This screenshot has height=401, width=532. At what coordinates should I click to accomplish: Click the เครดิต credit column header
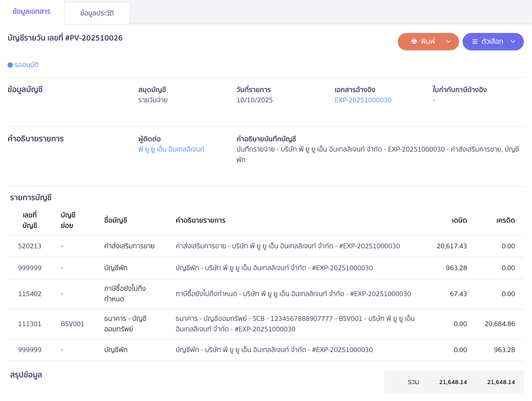pyautogui.click(x=505, y=220)
